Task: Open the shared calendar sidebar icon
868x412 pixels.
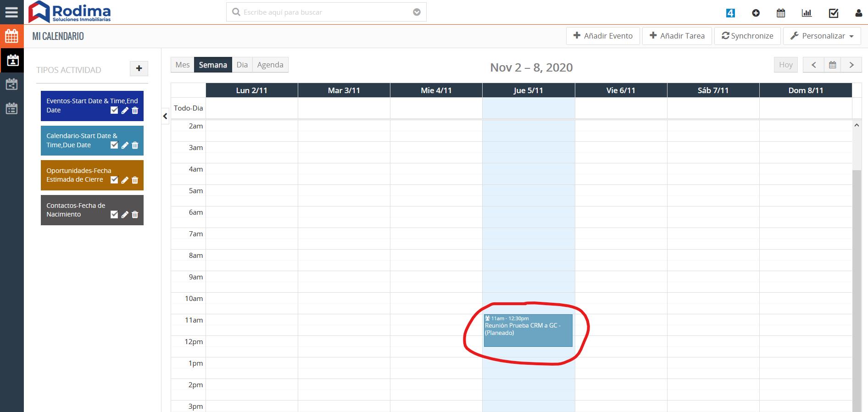Action: 11,84
